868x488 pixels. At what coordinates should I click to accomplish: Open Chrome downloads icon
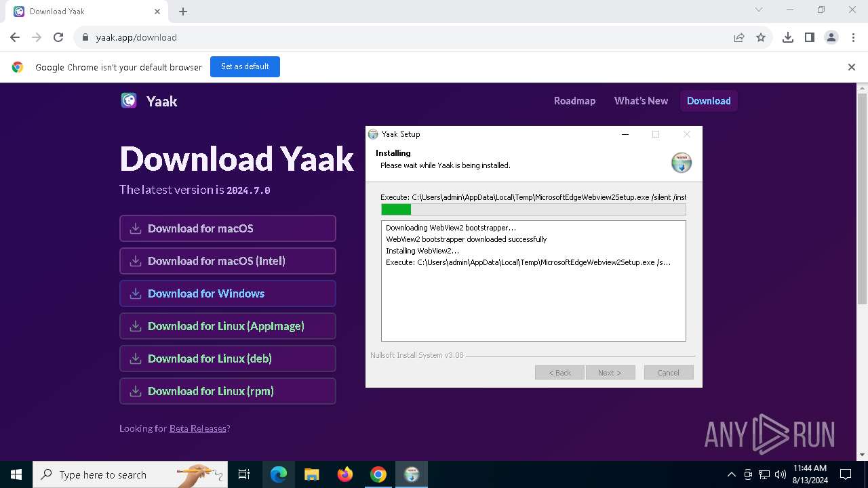788,37
